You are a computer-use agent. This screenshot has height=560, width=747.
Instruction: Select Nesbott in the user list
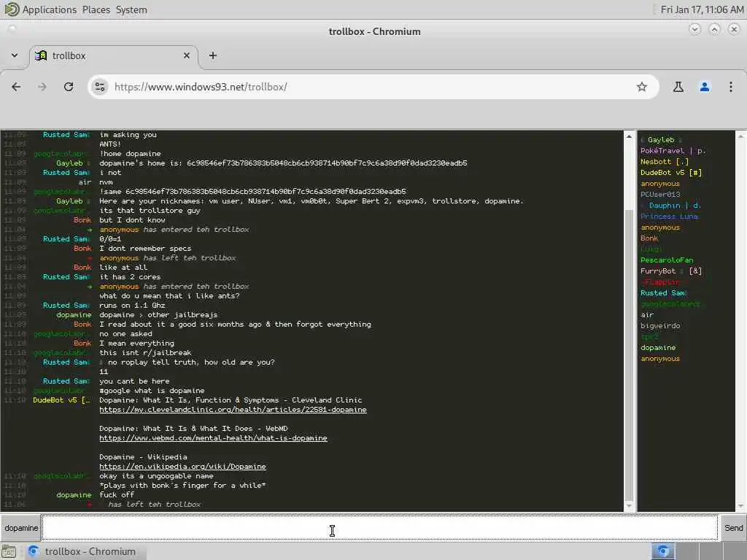point(664,161)
